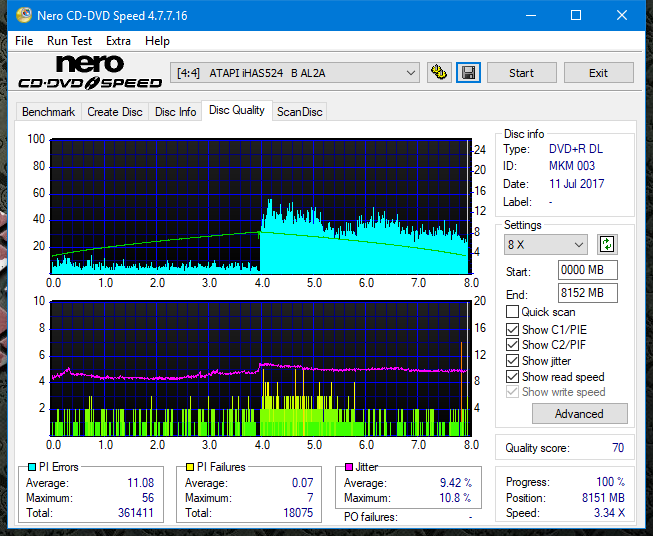Click the cyan PI Errors color swatch

pyautogui.click(x=32, y=467)
